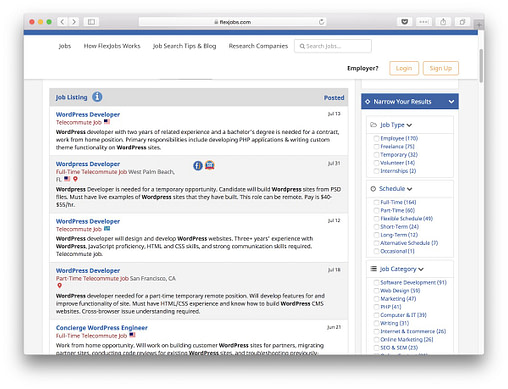Show all tabs overview icon
508x389 pixels.
pos(462,22)
